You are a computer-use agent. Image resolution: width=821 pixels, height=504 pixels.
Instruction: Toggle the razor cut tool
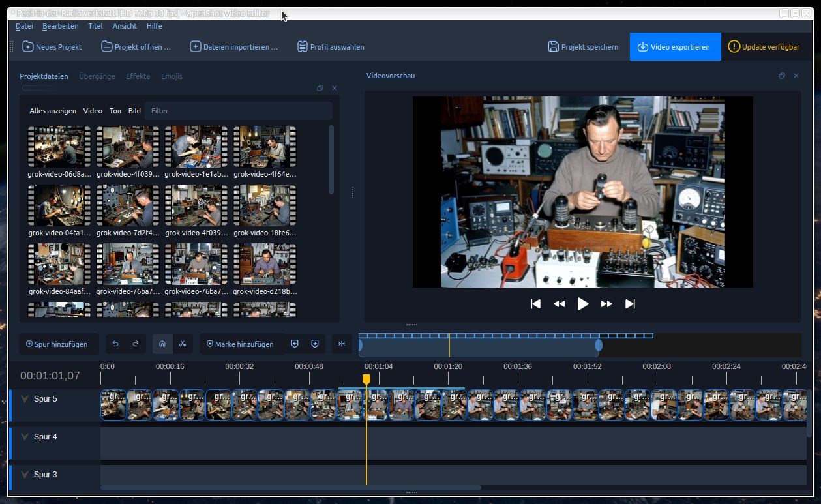pos(183,344)
